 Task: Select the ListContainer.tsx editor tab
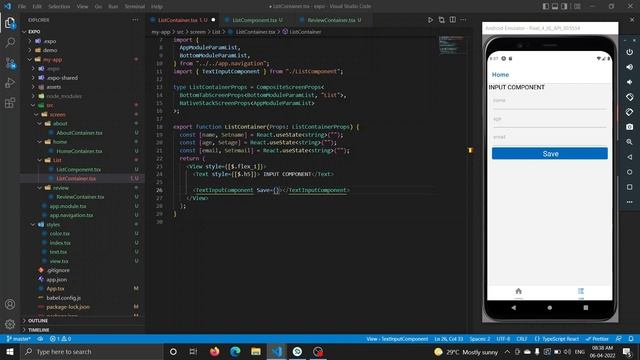pyautogui.click(x=183, y=20)
